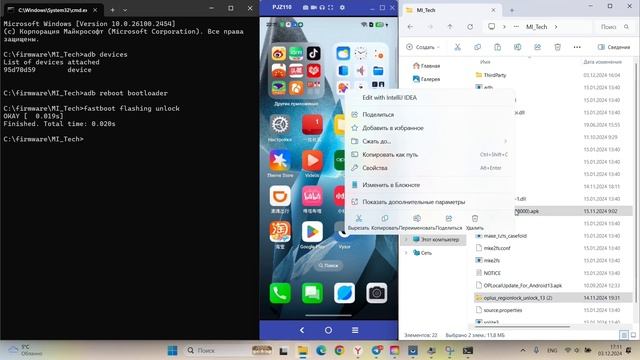The image size is (640, 360).
Task: Open Google Play on the phone screen
Action: click(312, 232)
